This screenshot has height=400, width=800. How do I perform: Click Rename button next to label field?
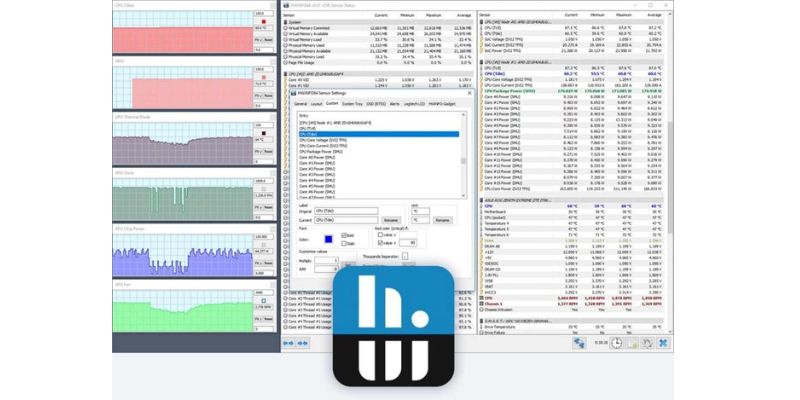tap(391, 220)
